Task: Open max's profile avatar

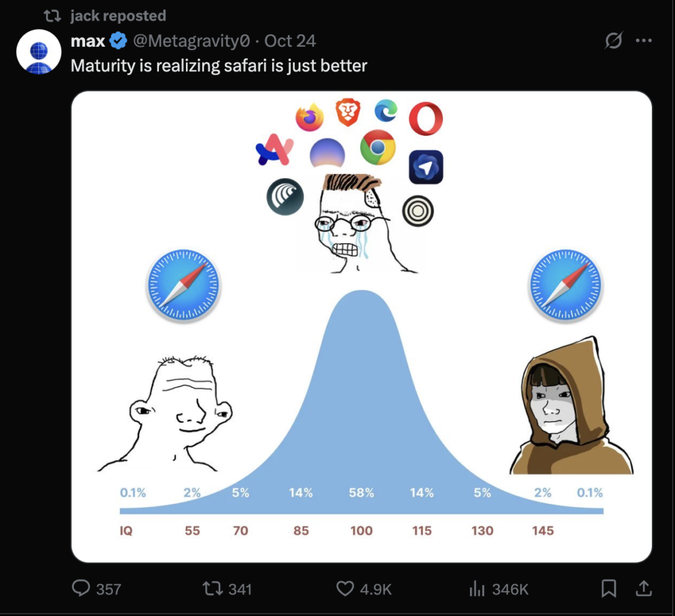Action: [39, 51]
